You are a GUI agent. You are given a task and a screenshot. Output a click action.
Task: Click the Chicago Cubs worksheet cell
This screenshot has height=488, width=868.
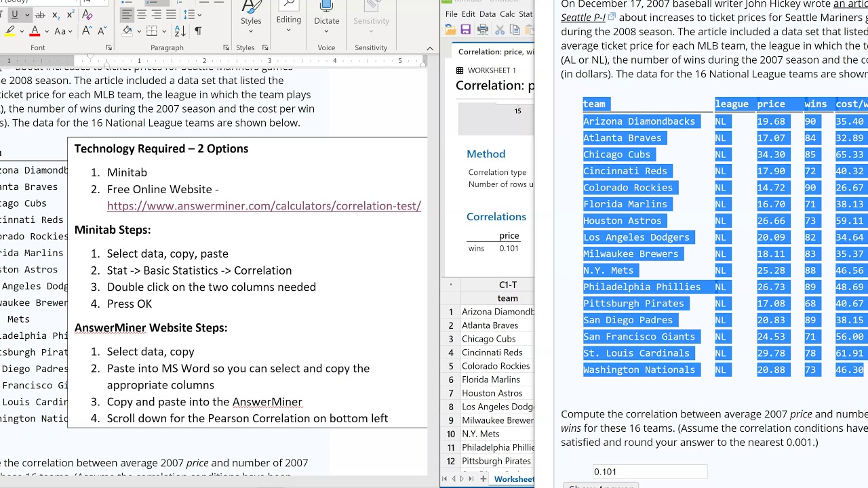(498, 339)
